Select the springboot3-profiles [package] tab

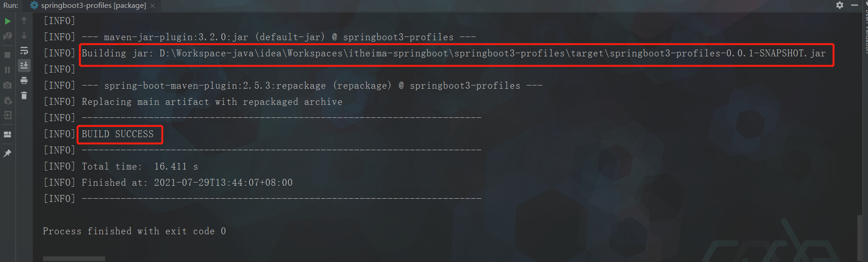(93, 6)
